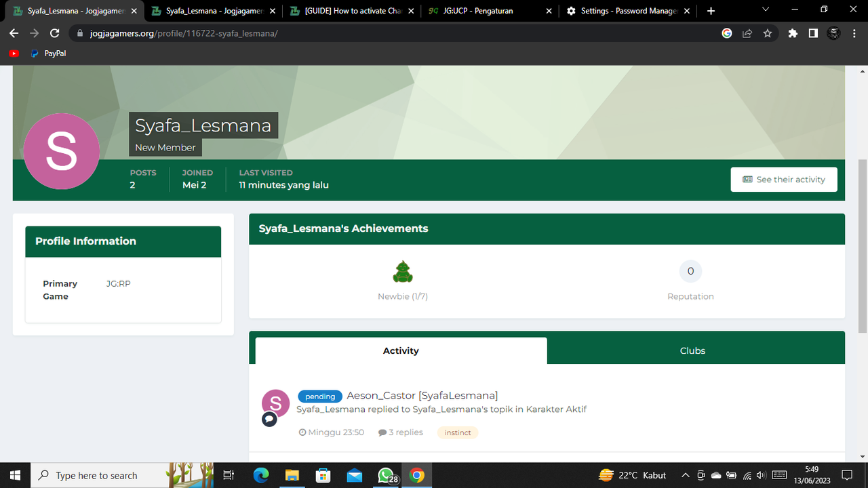
Task: Click the weather 22°C Kabut widget
Action: (x=633, y=475)
